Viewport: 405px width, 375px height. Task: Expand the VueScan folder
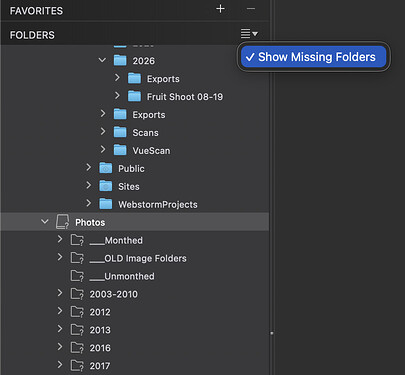coord(103,150)
